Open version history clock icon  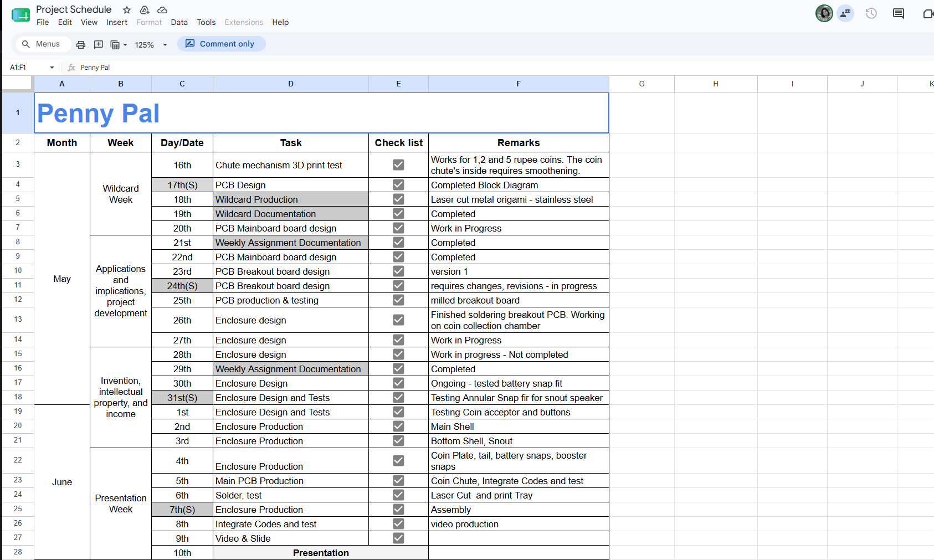tap(871, 13)
